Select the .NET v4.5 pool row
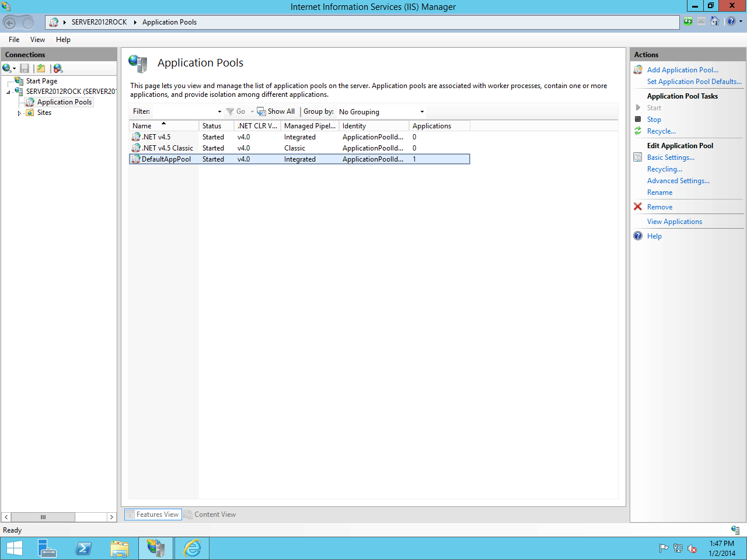This screenshot has width=747, height=560. tap(299, 137)
